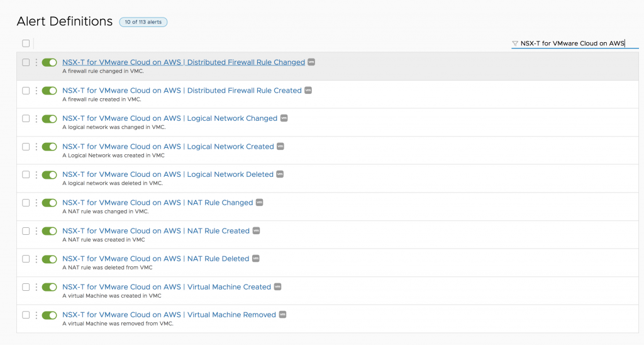Open the Logical Network Deleted alert definition
Viewport: 644px width, 345px height.
tap(168, 174)
